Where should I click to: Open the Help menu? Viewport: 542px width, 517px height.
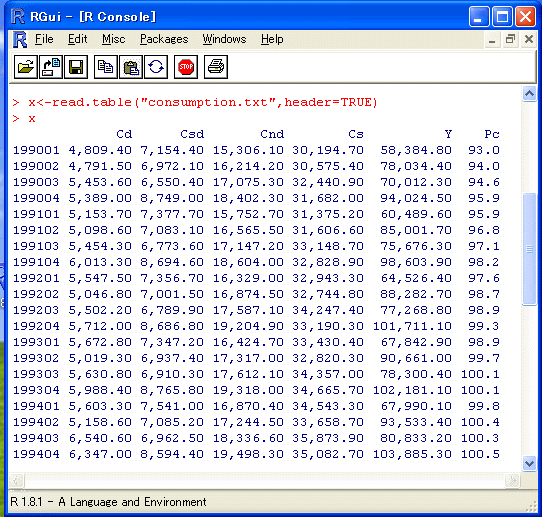(272, 39)
